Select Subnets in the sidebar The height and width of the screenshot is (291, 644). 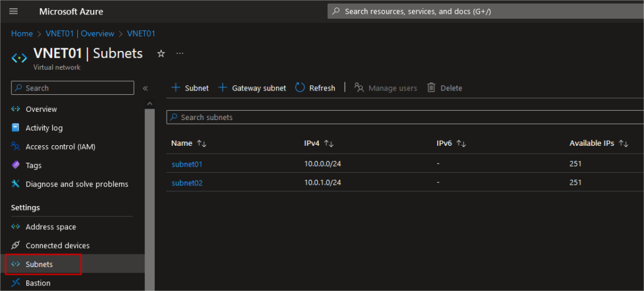(x=39, y=265)
